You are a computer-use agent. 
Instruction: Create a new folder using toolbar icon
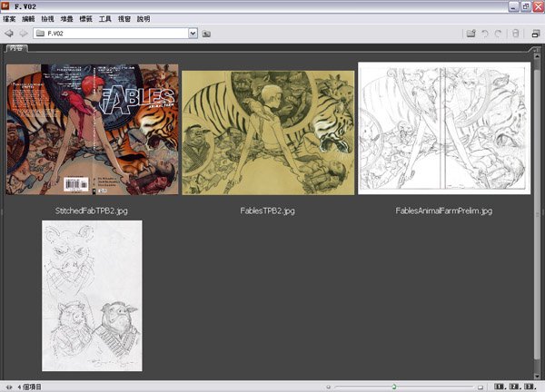point(471,34)
